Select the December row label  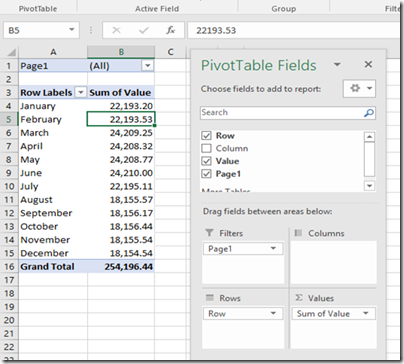[53, 253]
